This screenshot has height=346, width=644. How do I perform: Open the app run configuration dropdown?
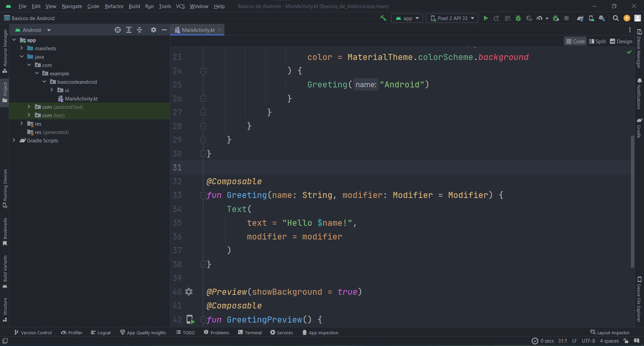click(x=407, y=18)
